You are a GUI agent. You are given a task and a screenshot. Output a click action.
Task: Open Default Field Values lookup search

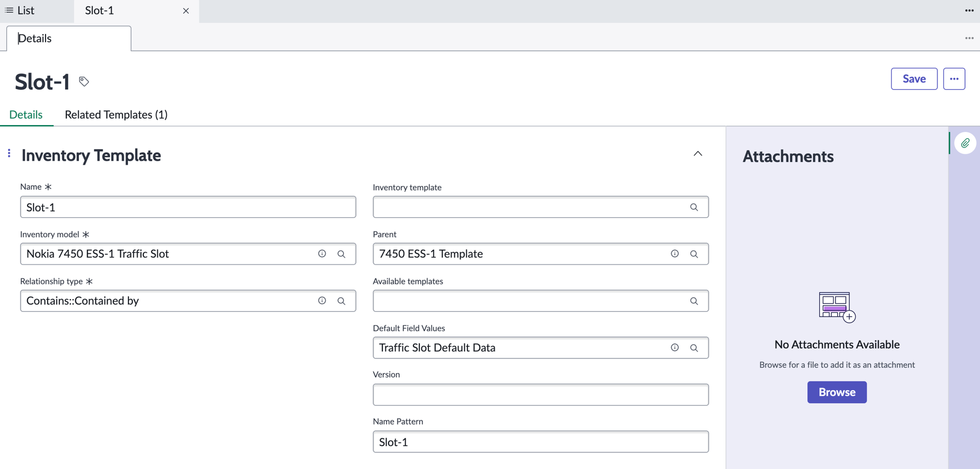coord(694,348)
